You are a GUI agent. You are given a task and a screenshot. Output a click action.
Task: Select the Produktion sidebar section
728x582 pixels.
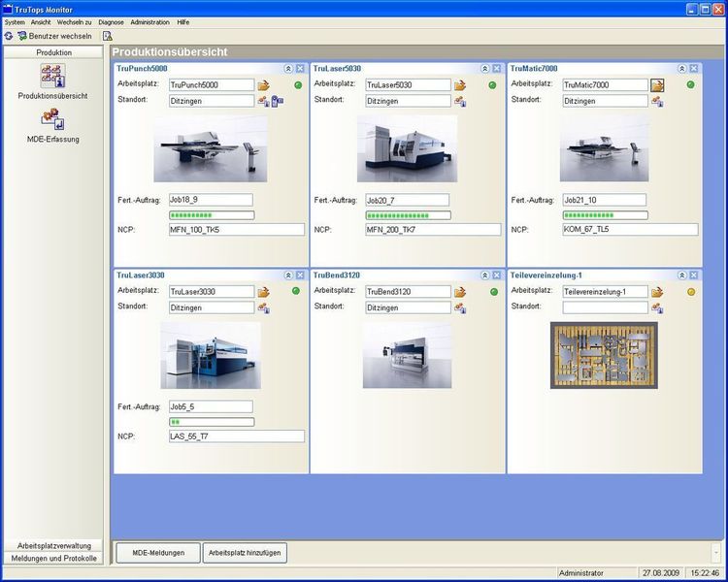[x=53, y=52]
